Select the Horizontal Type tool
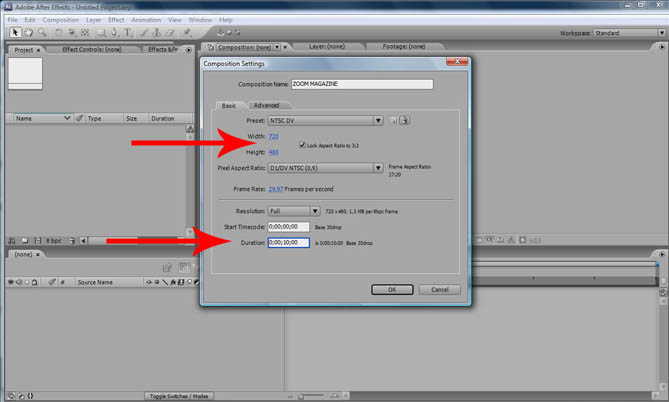Viewport: 669px width, 402px height. point(130,32)
